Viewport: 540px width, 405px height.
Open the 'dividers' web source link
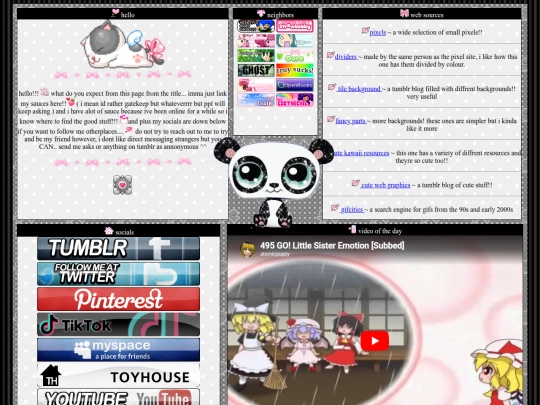[345, 57]
